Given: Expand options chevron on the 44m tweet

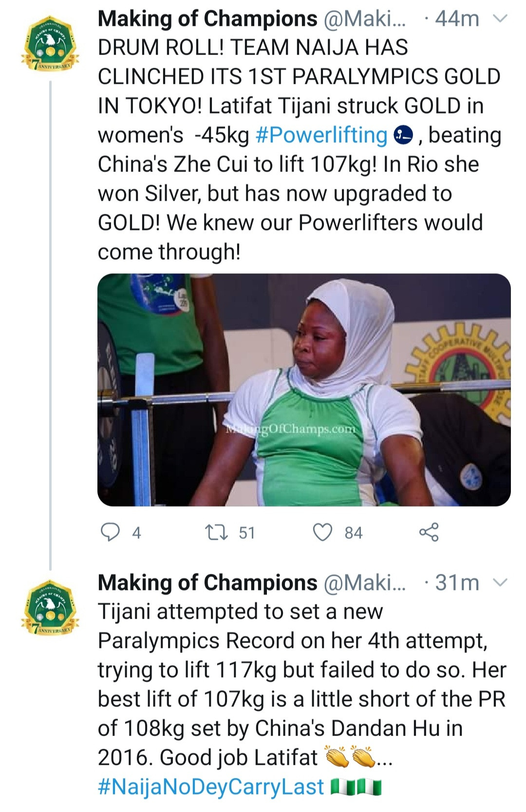Looking at the screenshot, I should (x=501, y=19).
